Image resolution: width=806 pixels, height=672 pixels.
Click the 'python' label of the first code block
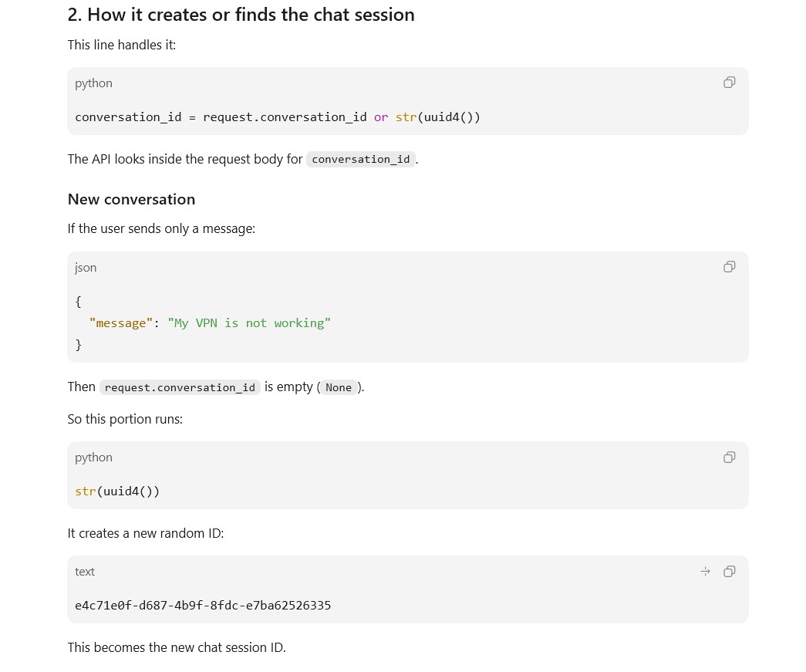[93, 83]
